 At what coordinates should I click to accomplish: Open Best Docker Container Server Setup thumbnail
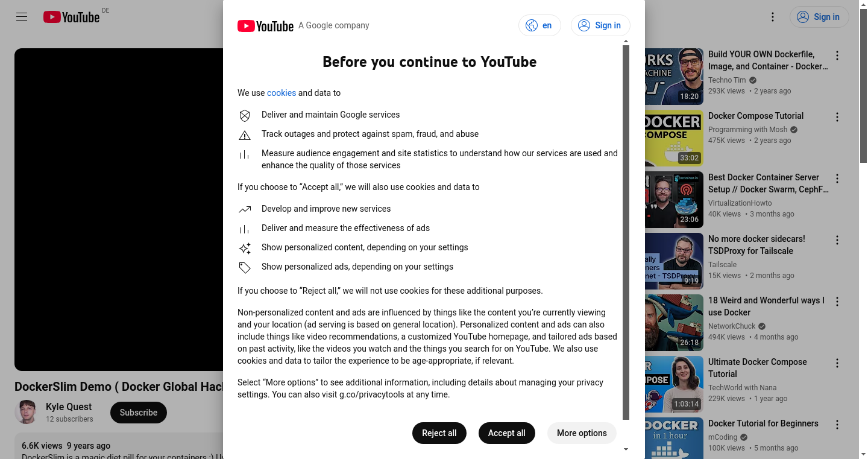pos(674,200)
